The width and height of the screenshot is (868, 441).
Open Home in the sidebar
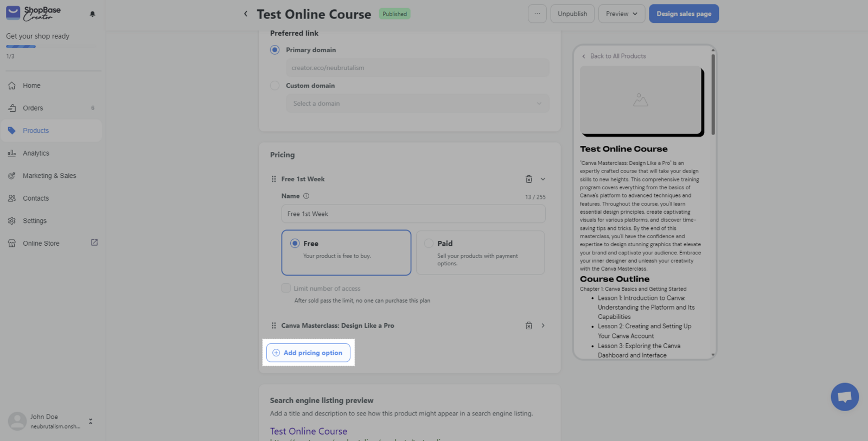click(51, 86)
